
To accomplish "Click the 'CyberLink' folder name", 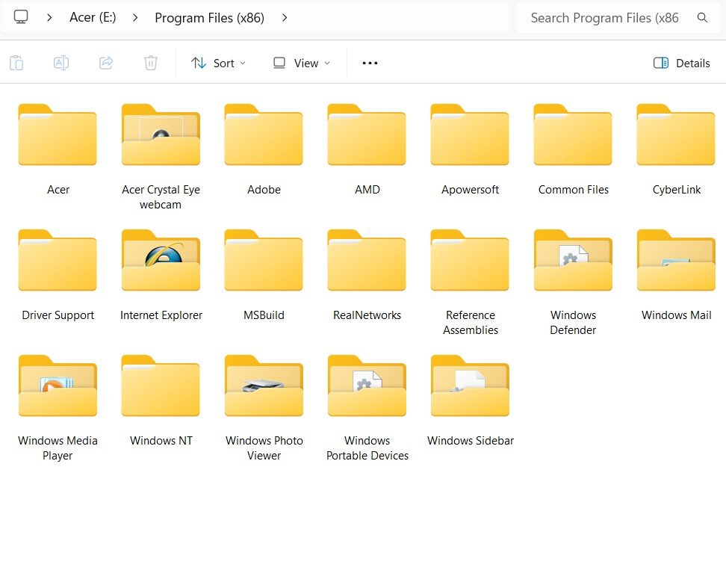I will [x=677, y=190].
